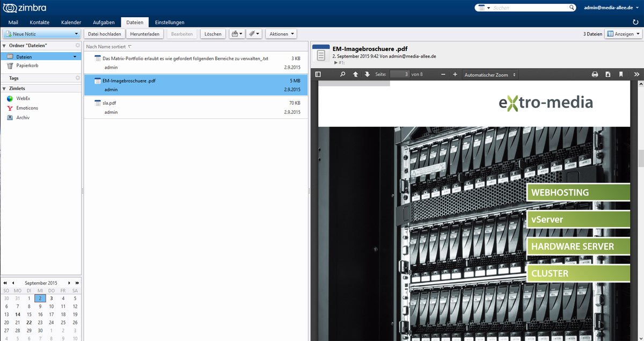
Task: Open the PDF viewer tools chevron menu
Action: tap(636, 75)
